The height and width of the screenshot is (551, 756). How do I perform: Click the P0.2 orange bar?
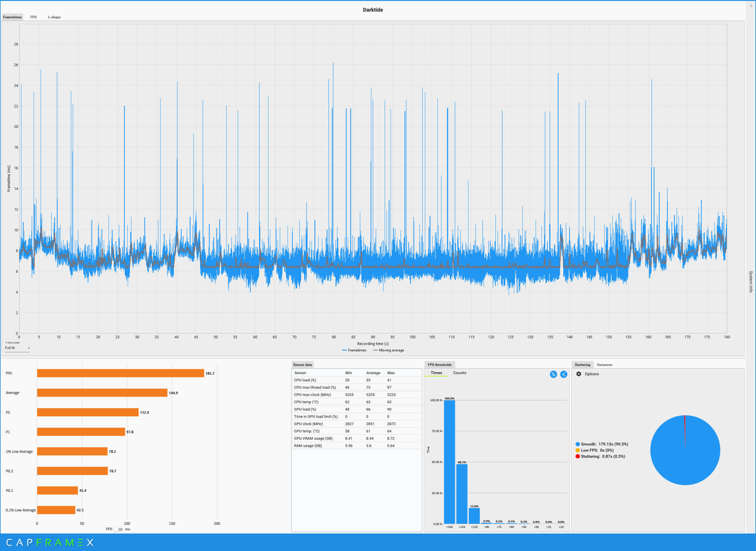pyautogui.click(x=72, y=471)
